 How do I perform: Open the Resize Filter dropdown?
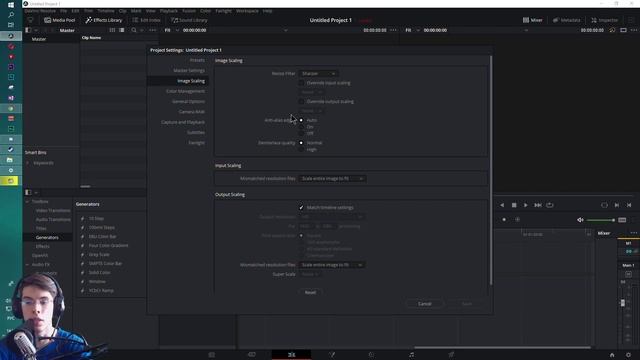pyautogui.click(x=318, y=73)
